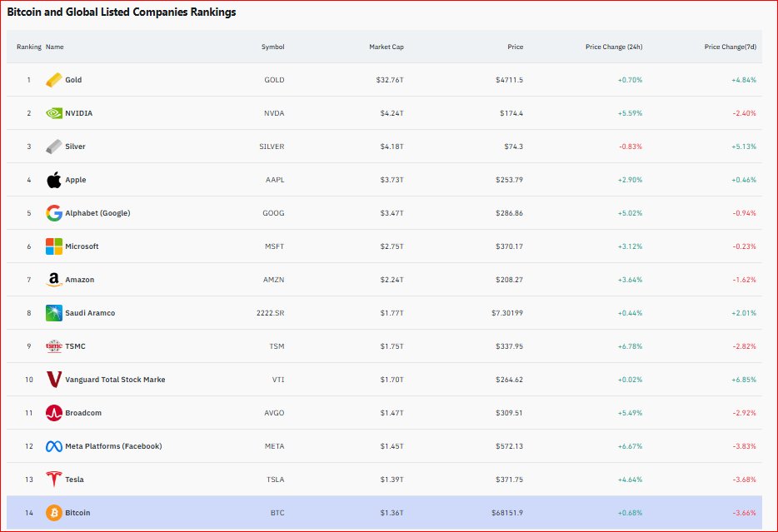Image resolution: width=778 pixels, height=532 pixels.
Task: Click the Silver bar icon
Action: coord(54,147)
